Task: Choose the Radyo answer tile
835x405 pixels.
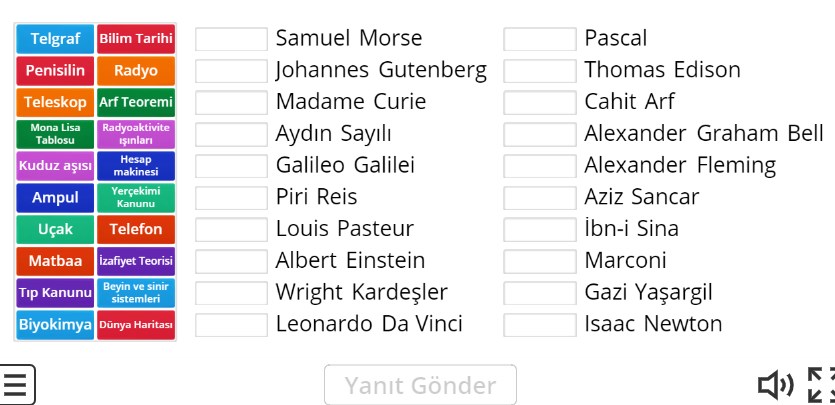Action: [136, 71]
